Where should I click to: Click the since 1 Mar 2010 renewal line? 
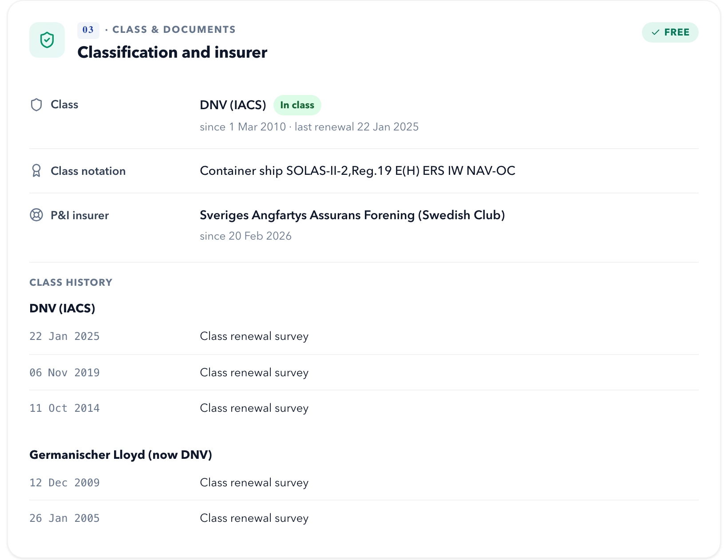309,127
